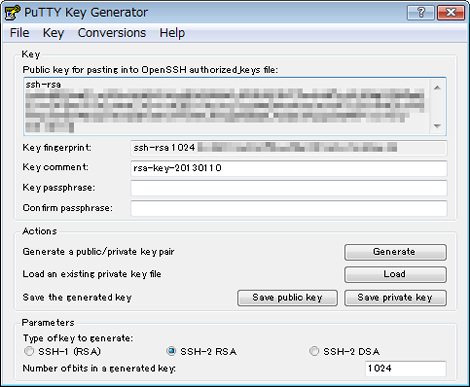Image resolution: width=470 pixels, height=387 pixels.
Task: Focus the Key comment field
Action: [289, 168]
